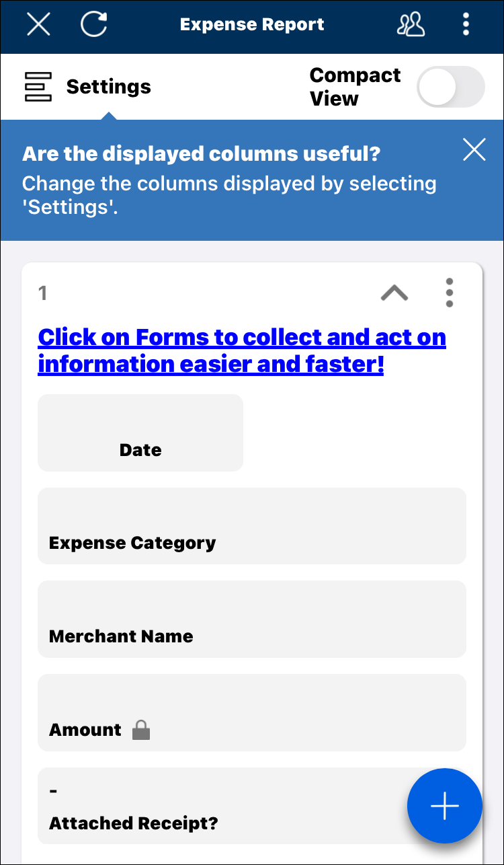This screenshot has height=865, width=504.
Task: Collapse row 1 card with chevron
Action: (394, 293)
